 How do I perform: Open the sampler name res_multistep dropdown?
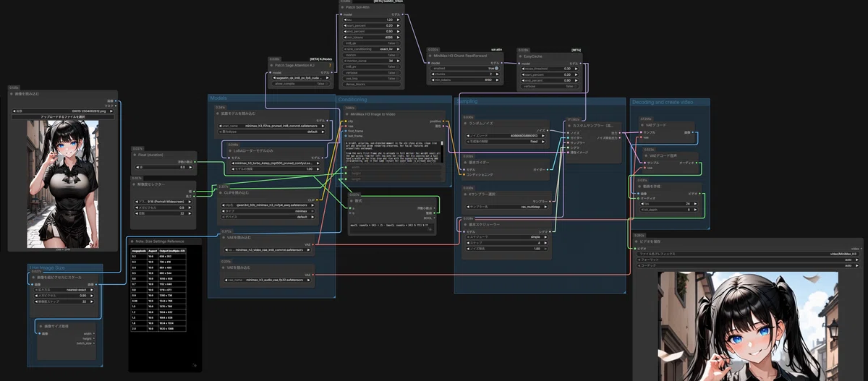click(507, 206)
